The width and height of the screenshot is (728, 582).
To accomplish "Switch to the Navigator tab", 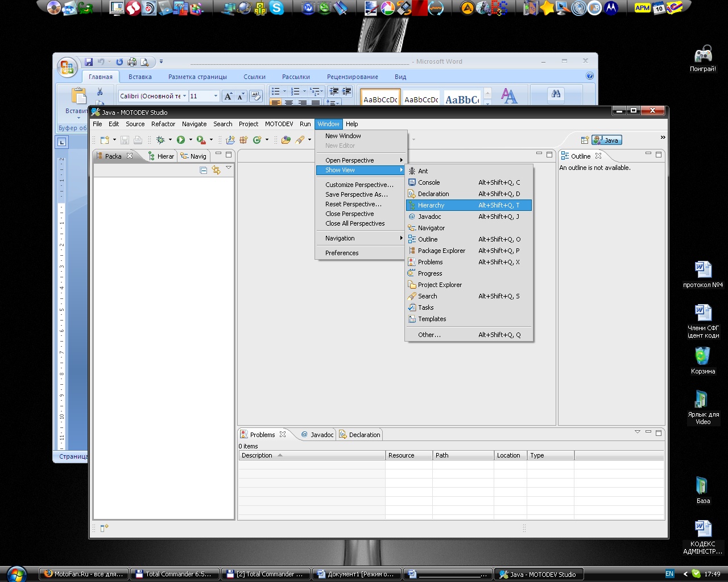I will 193,156.
